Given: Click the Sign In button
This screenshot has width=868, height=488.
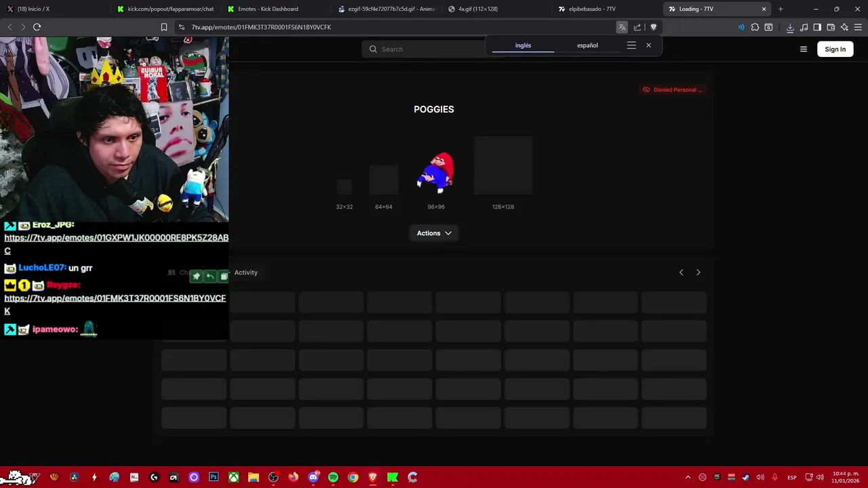Looking at the screenshot, I should pos(835,49).
